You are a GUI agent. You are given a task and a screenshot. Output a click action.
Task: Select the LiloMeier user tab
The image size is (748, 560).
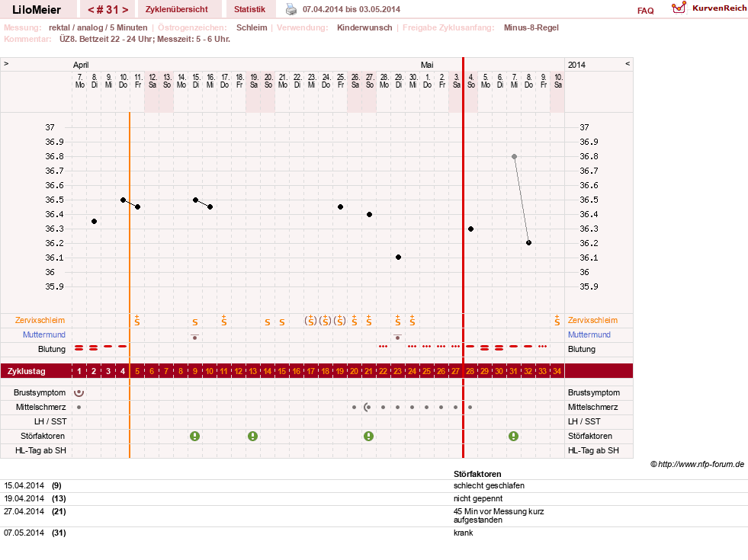(37, 10)
